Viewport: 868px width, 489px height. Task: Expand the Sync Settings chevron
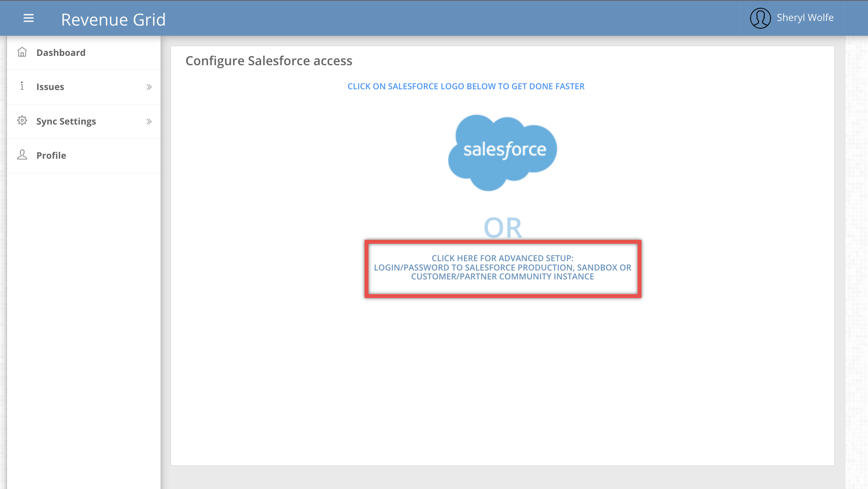[149, 121]
